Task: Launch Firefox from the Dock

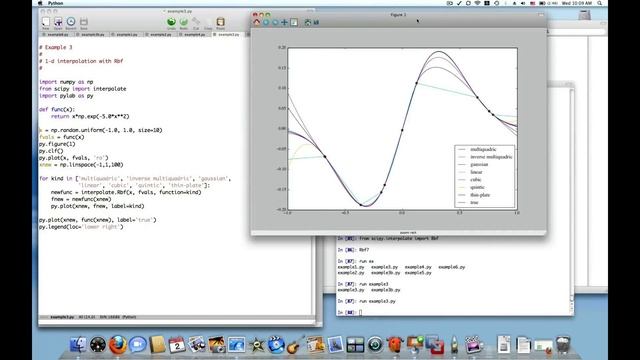Action: click(x=118, y=345)
